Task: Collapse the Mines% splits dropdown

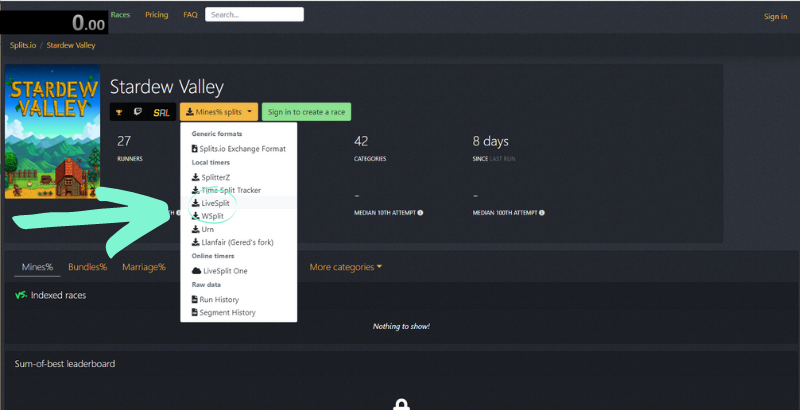Action: (x=220, y=112)
